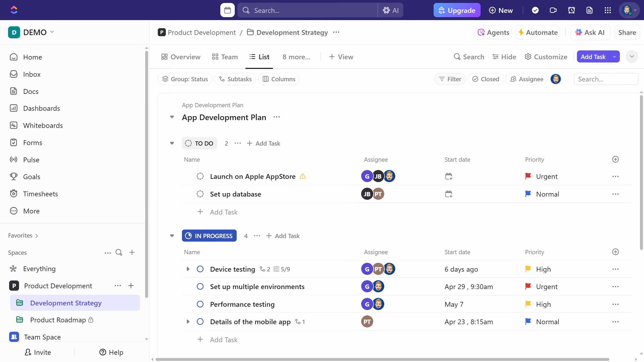Image resolution: width=644 pixels, height=362 pixels.
Task: Toggle the status circle of Details of the mobile app
Action: tap(200, 322)
